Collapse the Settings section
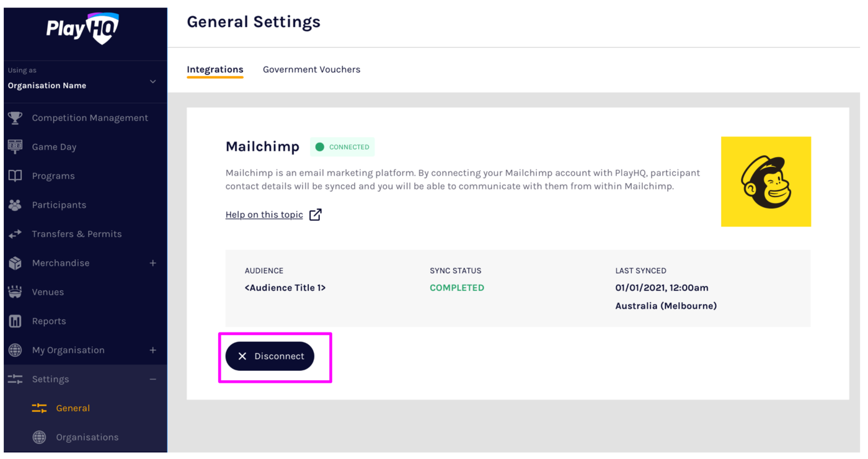This screenshot has height=459, width=868. [153, 380]
